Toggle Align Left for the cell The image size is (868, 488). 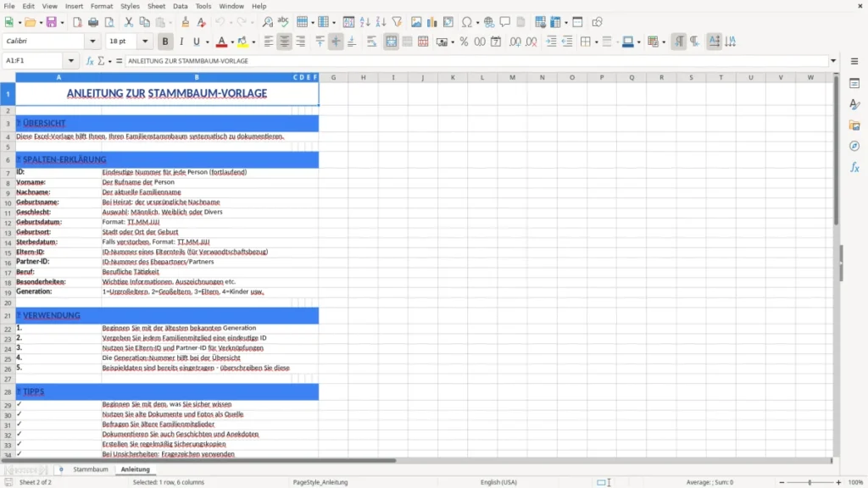pos(269,42)
